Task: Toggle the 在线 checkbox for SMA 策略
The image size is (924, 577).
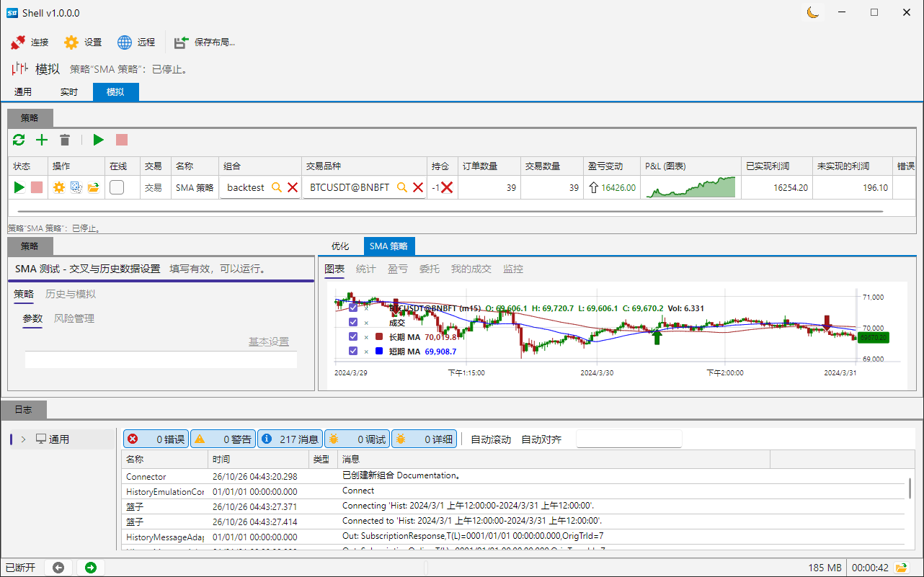Action: [x=117, y=187]
